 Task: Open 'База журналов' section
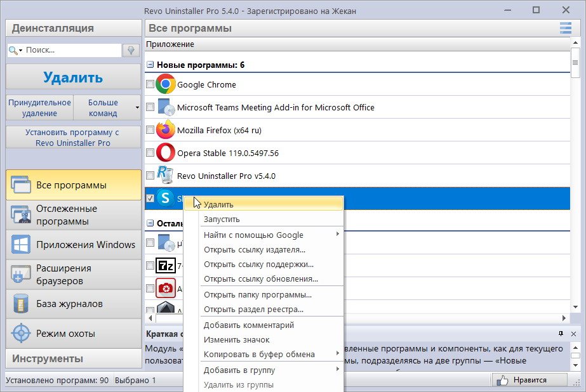click(x=74, y=304)
